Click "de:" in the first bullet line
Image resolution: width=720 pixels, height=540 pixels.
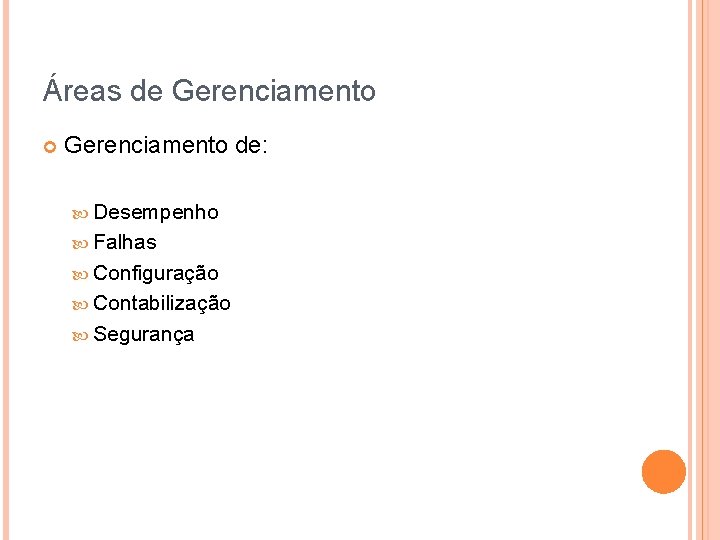coord(251,146)
